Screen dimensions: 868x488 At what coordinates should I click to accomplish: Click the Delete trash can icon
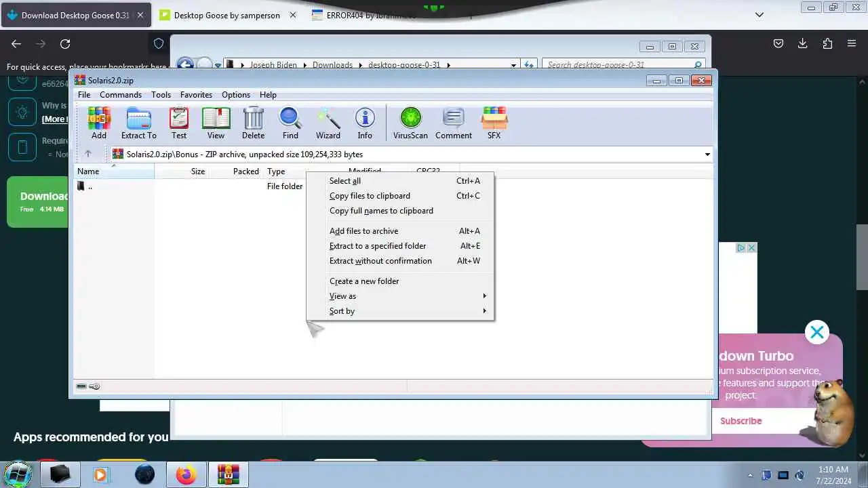[x=253, y=123]
